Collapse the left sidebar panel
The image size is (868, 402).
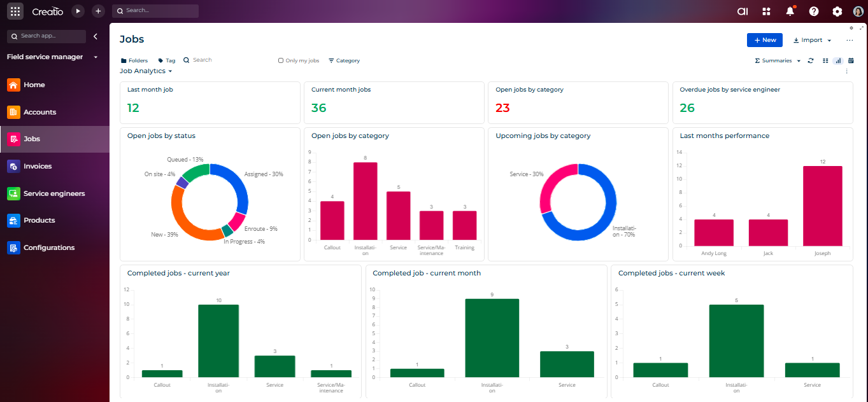pos(96,36)
